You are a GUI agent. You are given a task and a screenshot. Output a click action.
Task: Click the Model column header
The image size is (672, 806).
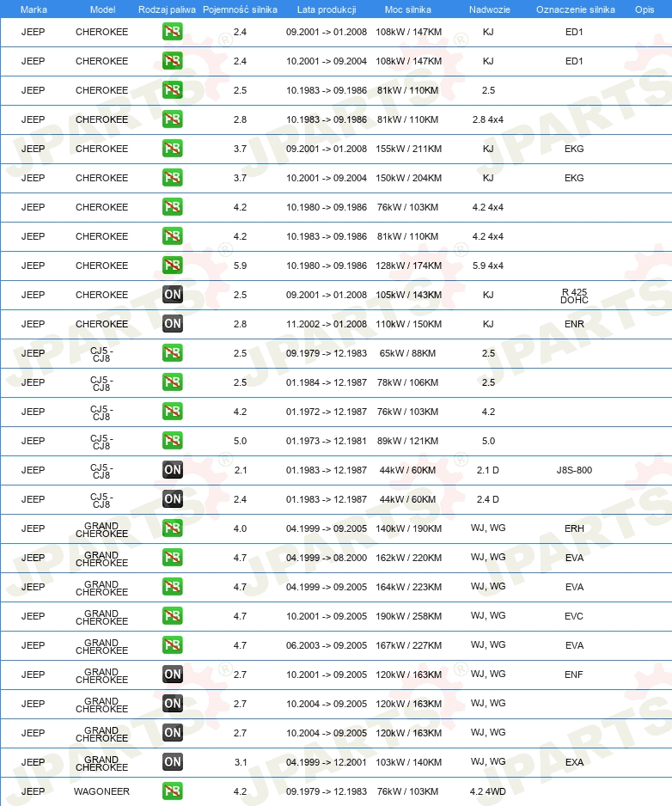coord(102,9)
